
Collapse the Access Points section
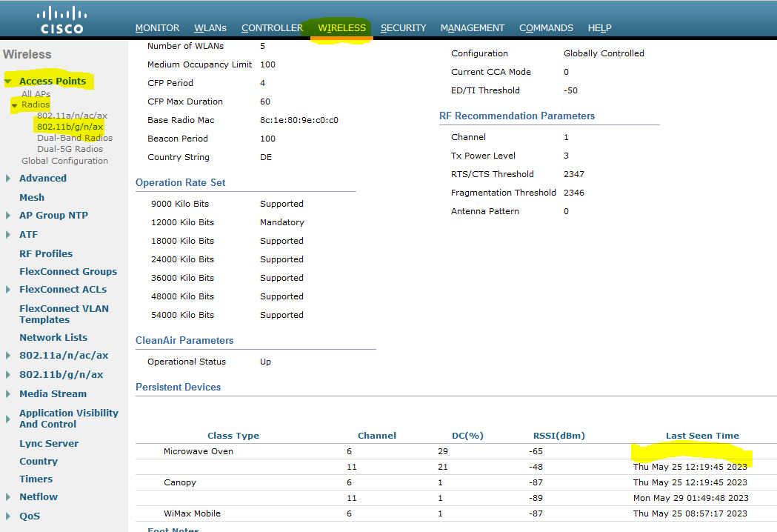pos(9,80)
